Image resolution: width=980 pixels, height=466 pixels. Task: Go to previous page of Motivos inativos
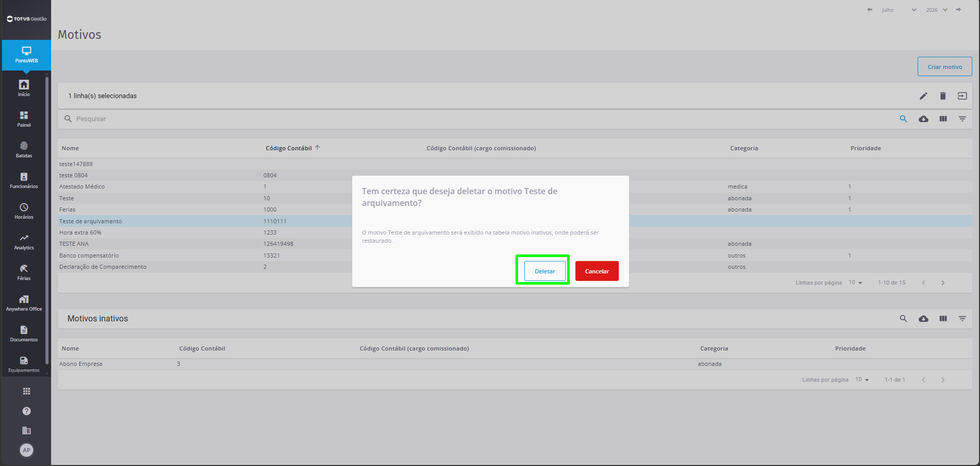923,380
